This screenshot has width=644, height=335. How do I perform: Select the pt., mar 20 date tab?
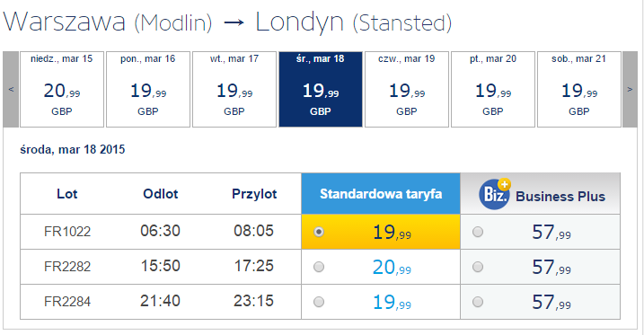(x=493, y=89)
